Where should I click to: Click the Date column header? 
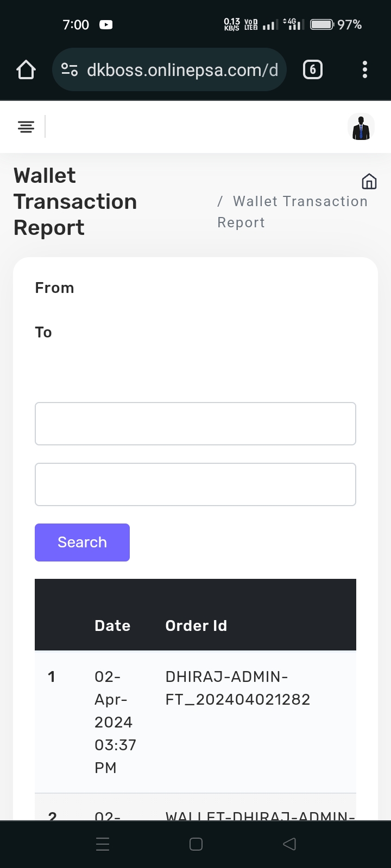pos(112,626)
